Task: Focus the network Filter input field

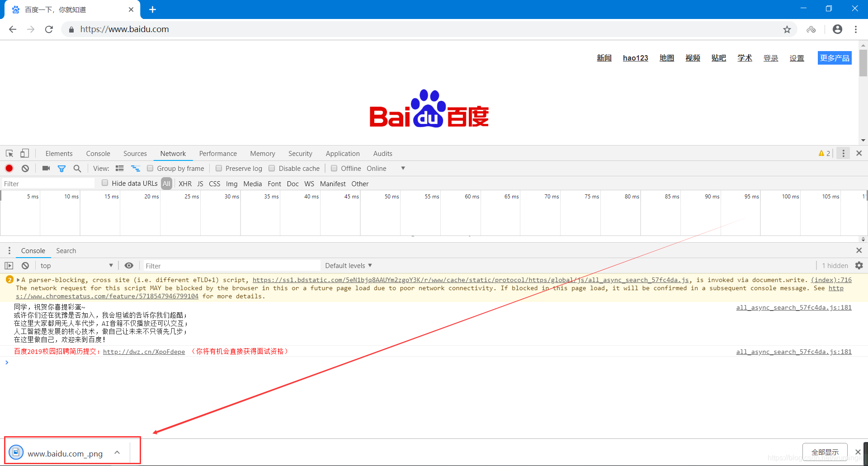Action: point(48,184)
